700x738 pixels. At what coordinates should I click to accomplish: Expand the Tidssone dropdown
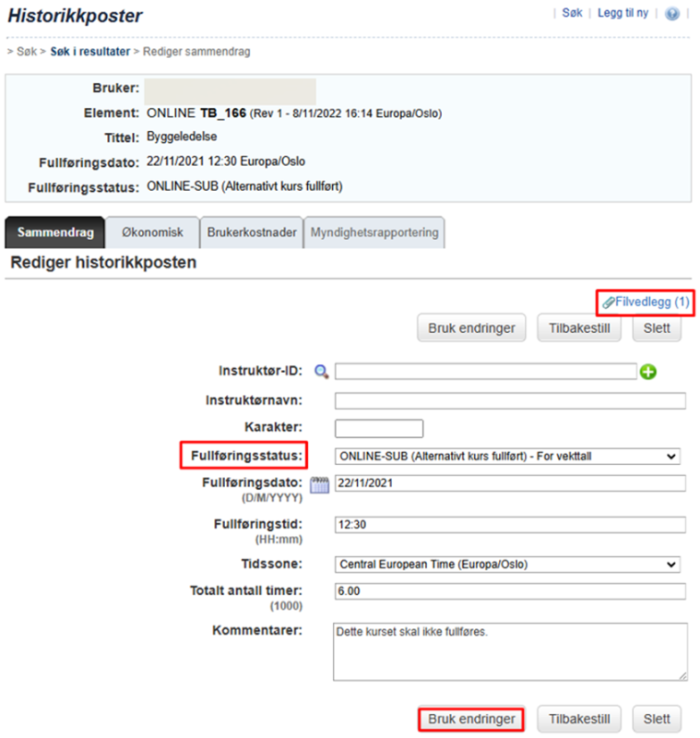pyautogui.click(x=507, y=564)
